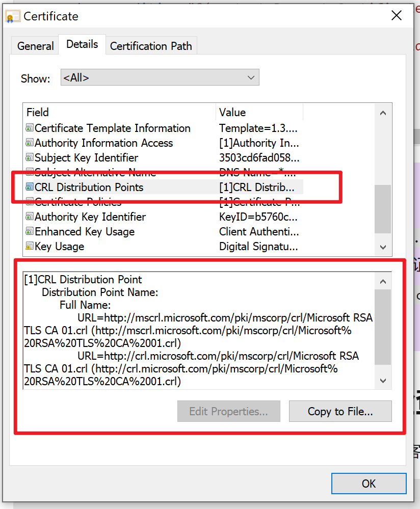This screenshot has width=420, height=509.
Task: Confirm the dialog with OK
Action: tap(369, 484)
